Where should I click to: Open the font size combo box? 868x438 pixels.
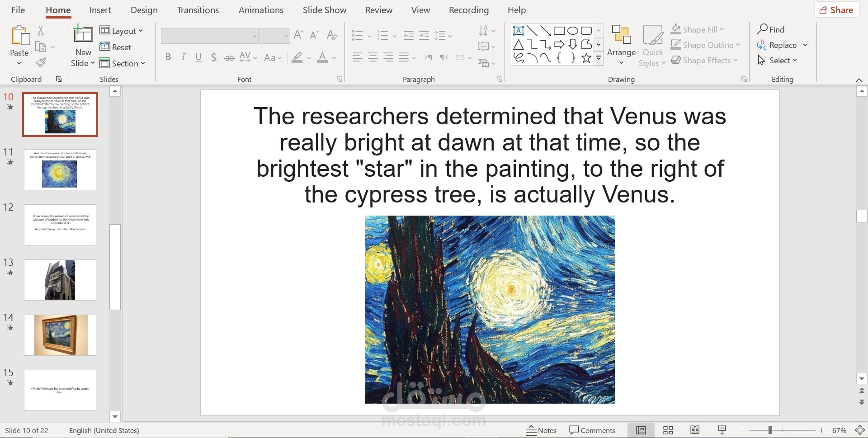point(274,36)
